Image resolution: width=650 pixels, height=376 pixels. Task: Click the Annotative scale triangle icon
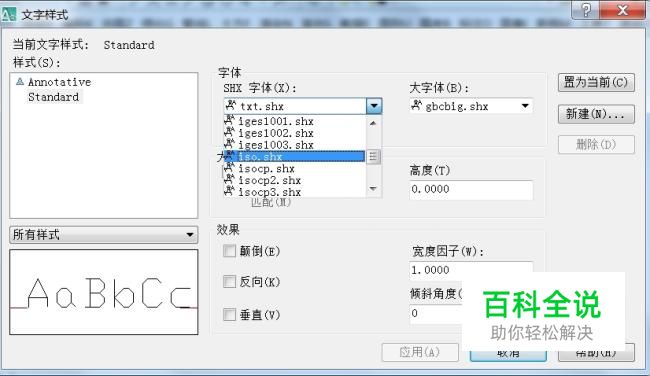(20, 82)
